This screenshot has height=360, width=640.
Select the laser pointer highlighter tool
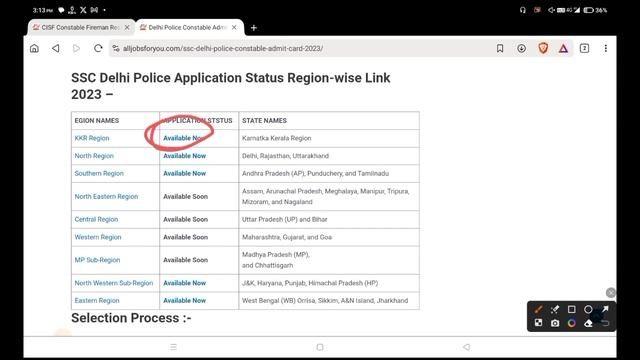point(555,309)
